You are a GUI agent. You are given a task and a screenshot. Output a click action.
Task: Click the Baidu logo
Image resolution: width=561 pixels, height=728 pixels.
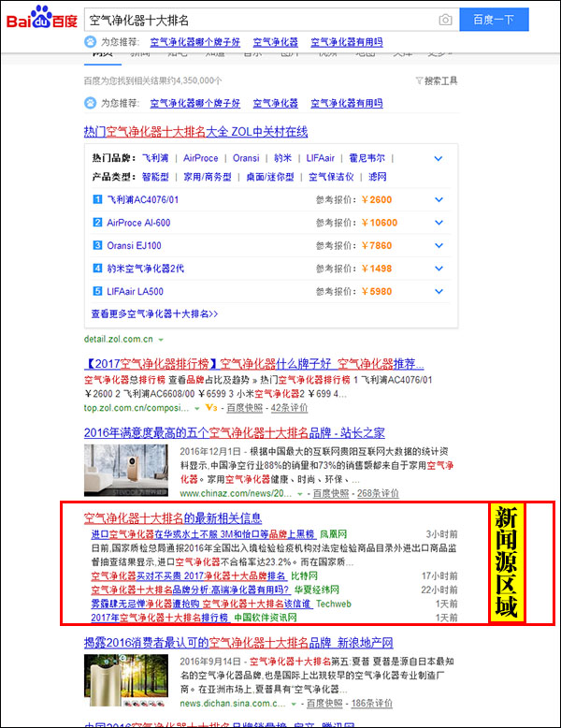tap(42, 19)
